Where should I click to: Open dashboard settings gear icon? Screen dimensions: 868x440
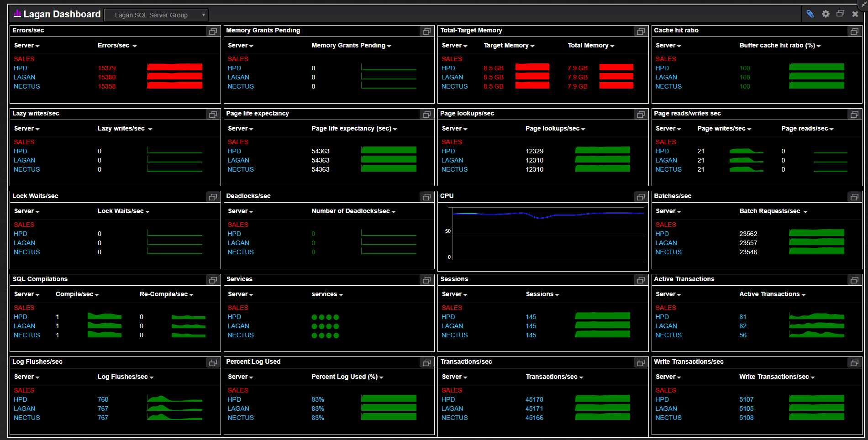click(826, 14)
